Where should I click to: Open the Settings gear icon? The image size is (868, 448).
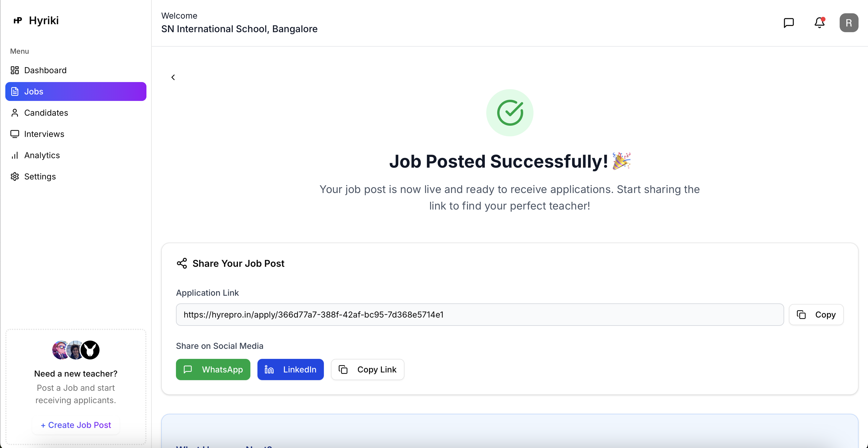tap(15, 176)
